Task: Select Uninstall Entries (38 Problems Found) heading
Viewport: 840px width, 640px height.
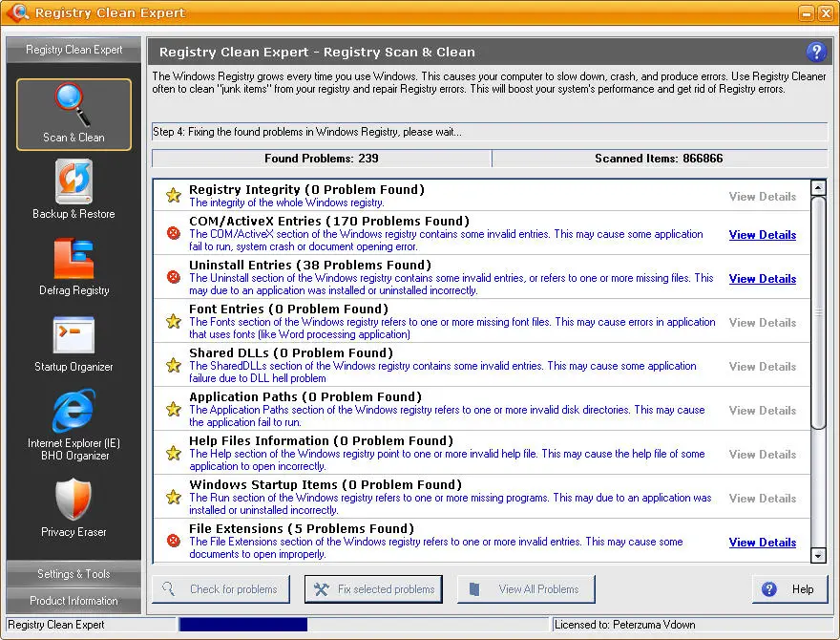Action: (310, 265)
